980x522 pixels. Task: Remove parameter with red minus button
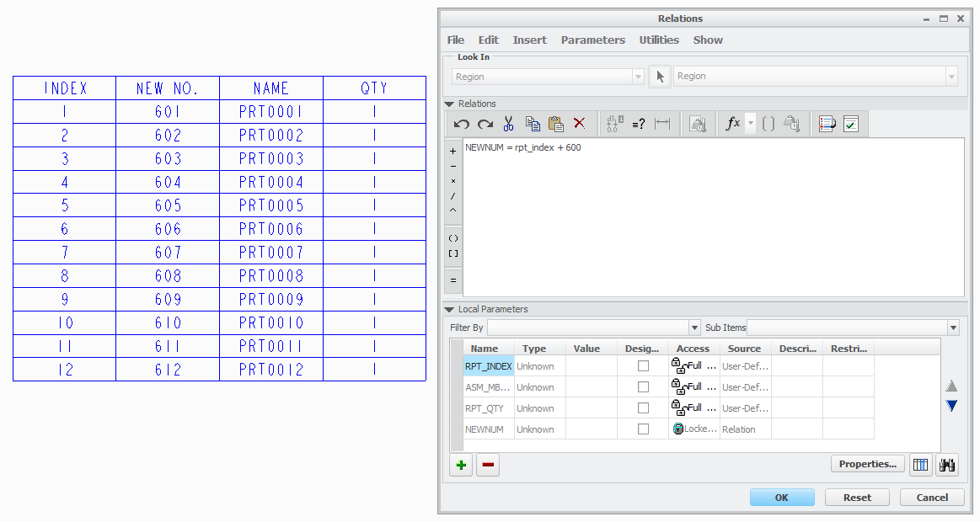488,465
